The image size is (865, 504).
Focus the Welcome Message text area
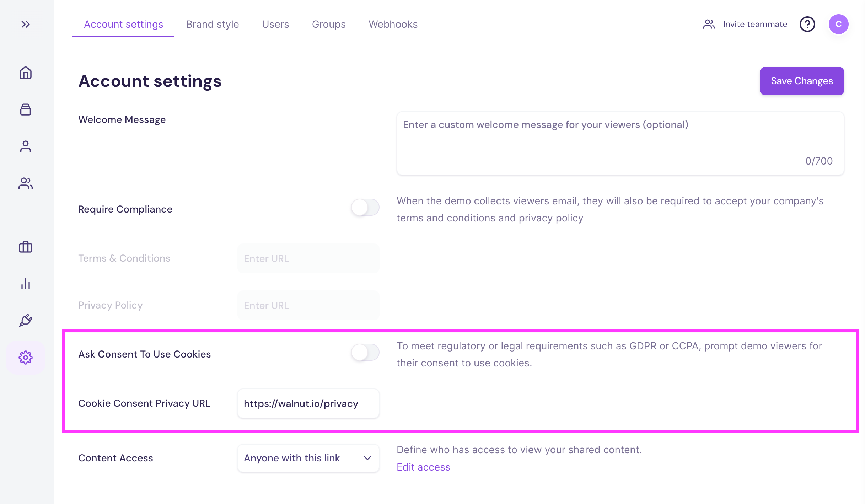[620, 144]
